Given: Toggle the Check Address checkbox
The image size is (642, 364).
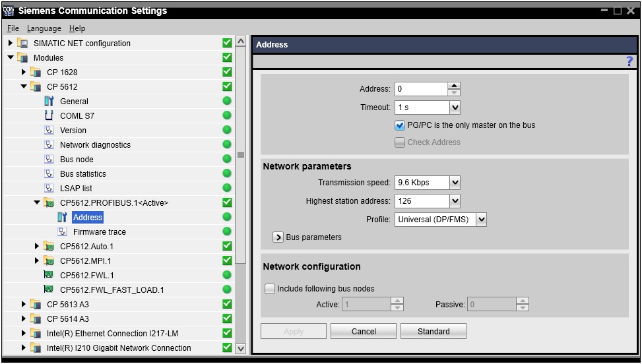Looking at the screenshot, I should coord(400,142).
